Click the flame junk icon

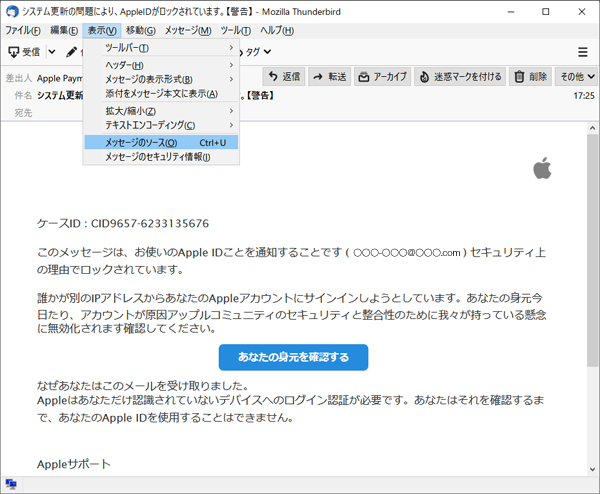pyautogui.click(x=424, y=77)
